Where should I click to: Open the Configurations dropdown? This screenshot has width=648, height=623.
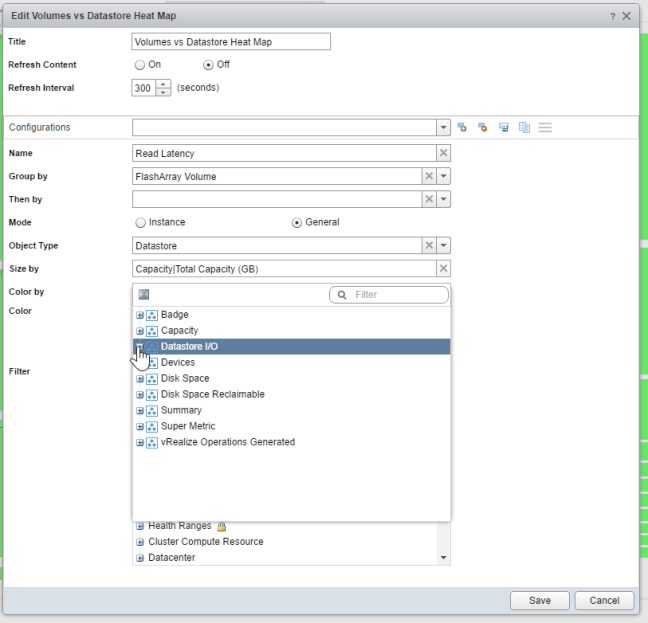444,128
